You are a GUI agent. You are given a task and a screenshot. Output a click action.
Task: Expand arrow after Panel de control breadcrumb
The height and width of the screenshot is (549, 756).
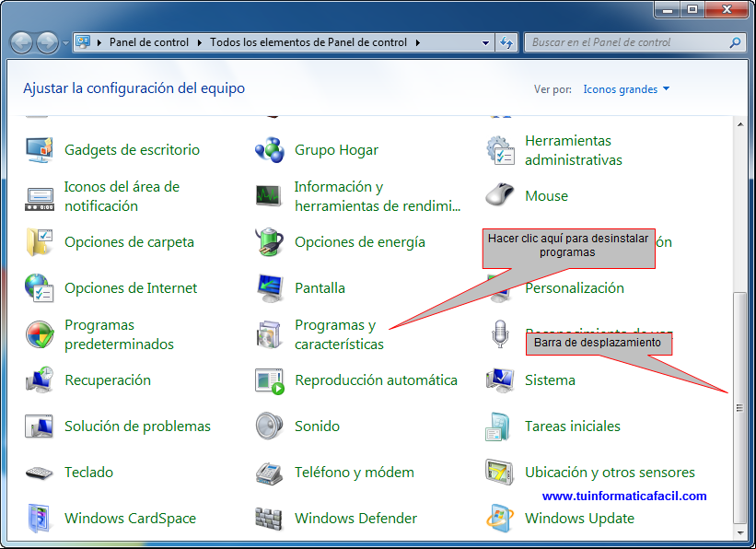point(200,42)
